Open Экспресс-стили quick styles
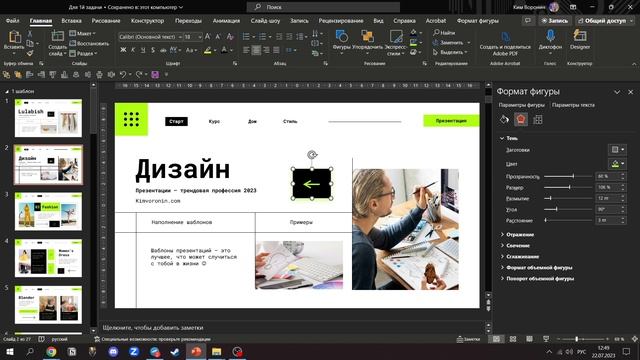Screen dimensions: 640x360 tap(395, 42)
